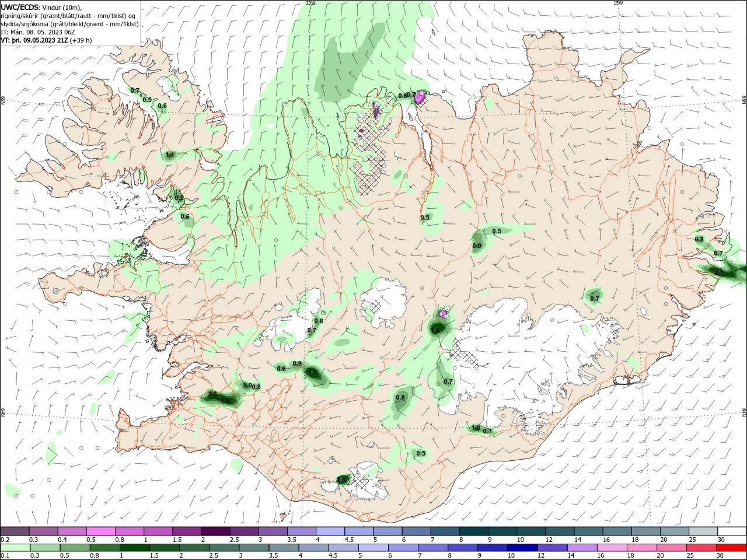This screenshot has width=747, height=560.
Task: Select the red-pink swatch labeled 25 in rain legend
Action: coord(701,548)
